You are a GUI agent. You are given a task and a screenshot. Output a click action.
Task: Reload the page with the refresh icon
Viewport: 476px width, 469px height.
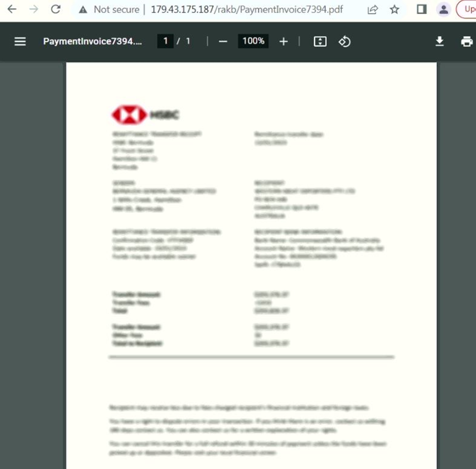pyautogui.click(x=56, y=10)
